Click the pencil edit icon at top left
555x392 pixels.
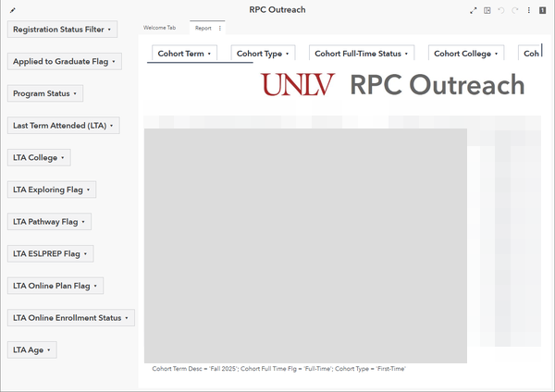pos(13,10)
